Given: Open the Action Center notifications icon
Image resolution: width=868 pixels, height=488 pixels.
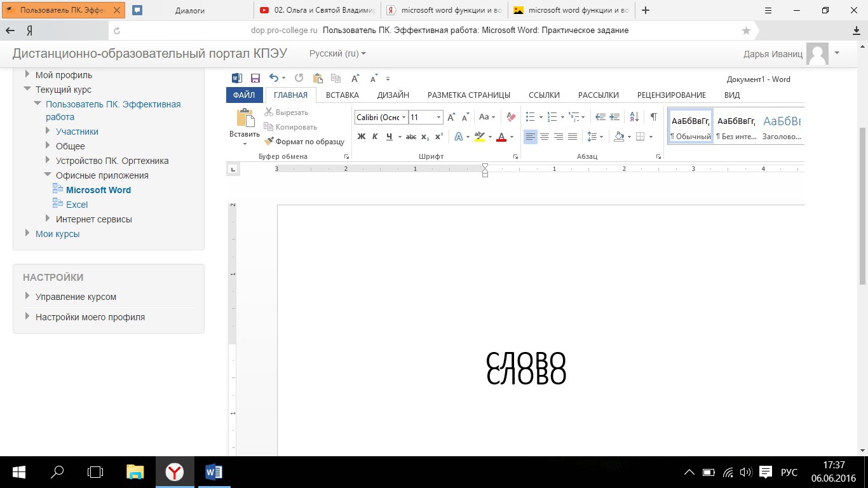Looking at the screenshot, I should [766, 472].
